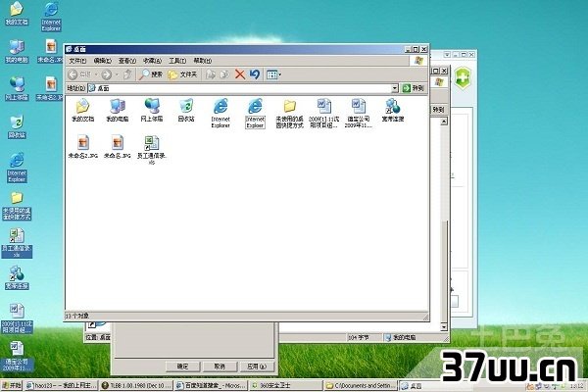Click the 德宝公司2009年11 desktop document
This screenshot has width=588, height=392.
(x=17, y=357)
